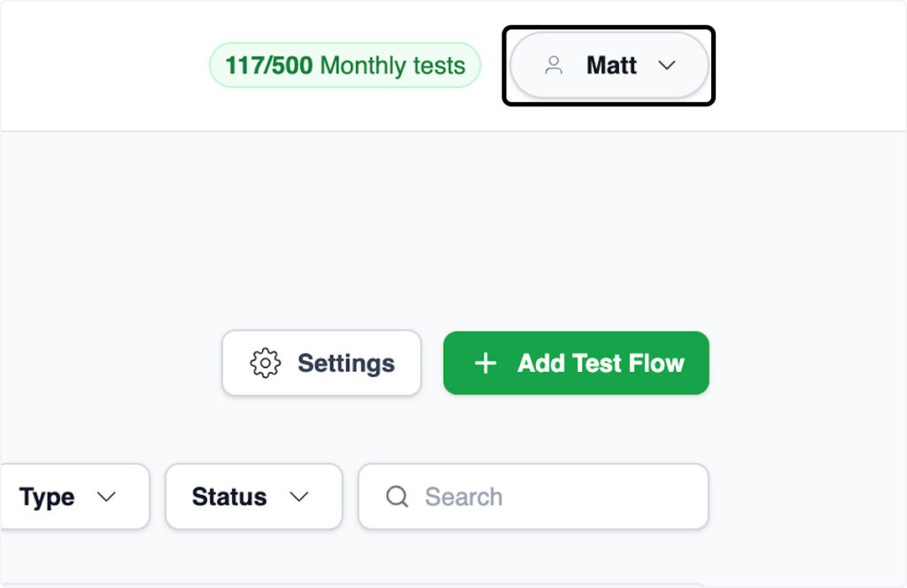
Task: Click the word Type in filter bar
Action: pos(47,497)
